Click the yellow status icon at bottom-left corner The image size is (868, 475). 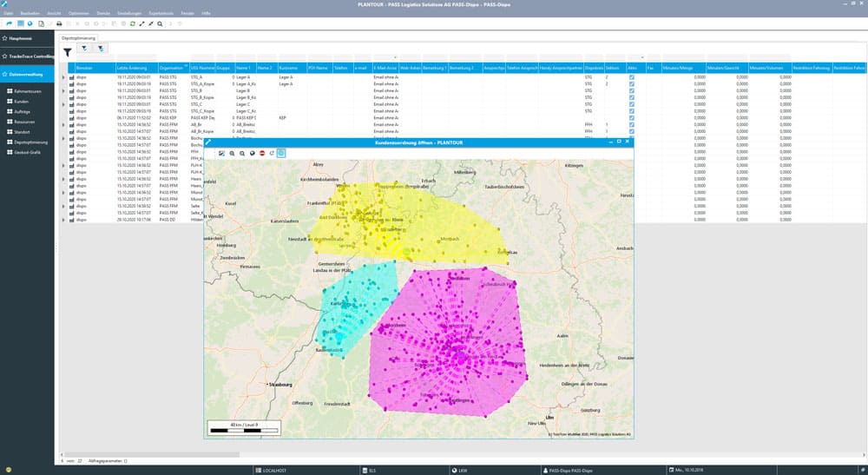[x=8, y=470]
